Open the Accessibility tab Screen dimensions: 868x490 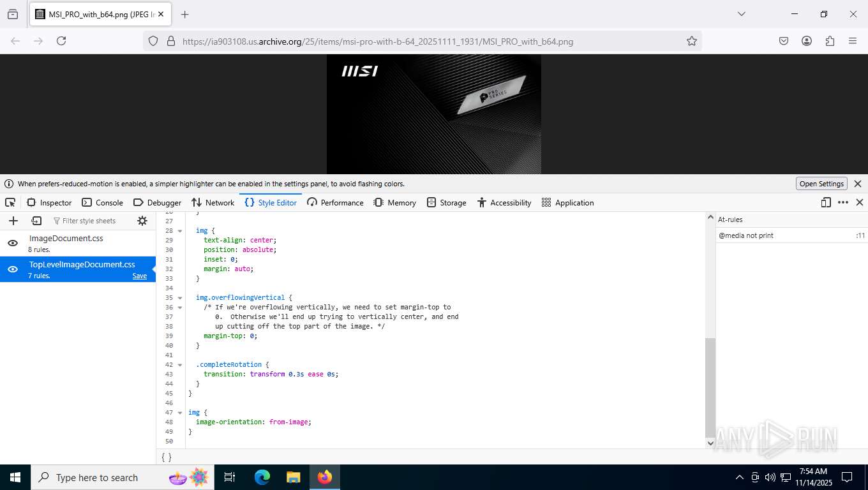tap(504, 202)
